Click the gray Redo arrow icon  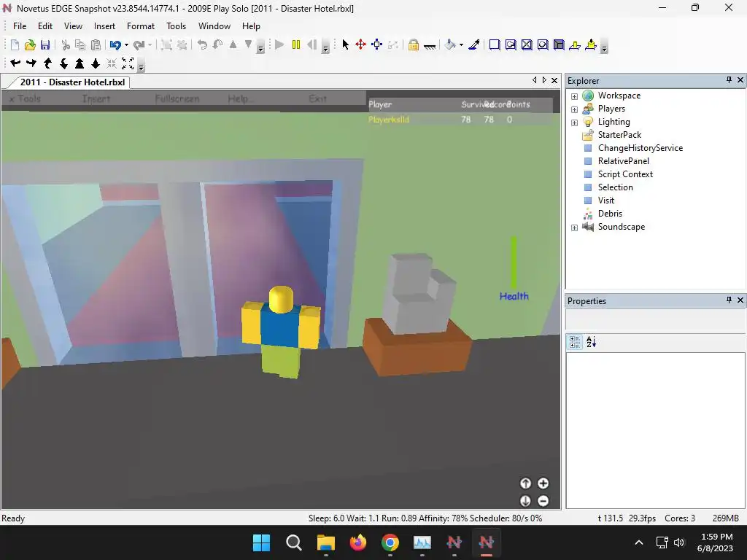point(139,44)
